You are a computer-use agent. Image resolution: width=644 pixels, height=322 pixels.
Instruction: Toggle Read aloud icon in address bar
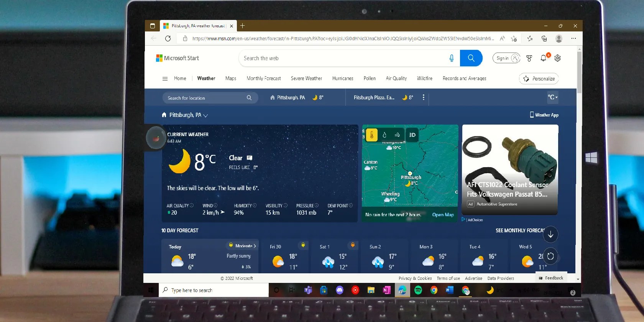(502, 38)
